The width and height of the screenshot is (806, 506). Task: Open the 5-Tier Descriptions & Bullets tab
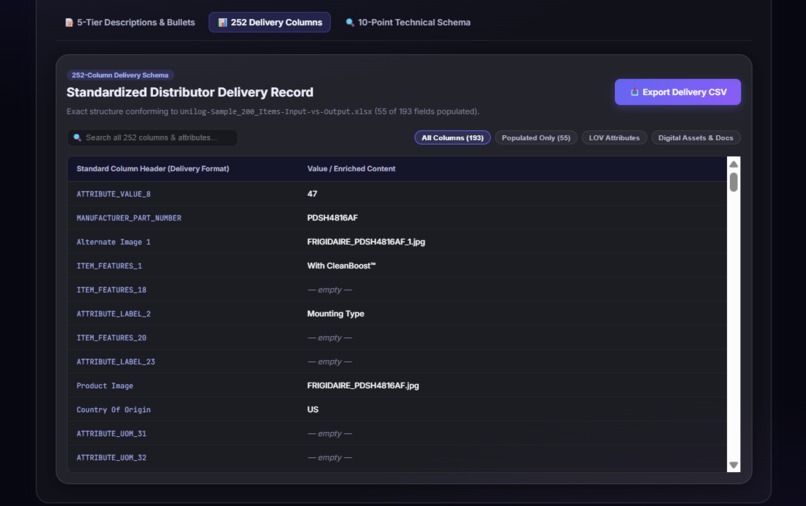click(x=130, y=23)
